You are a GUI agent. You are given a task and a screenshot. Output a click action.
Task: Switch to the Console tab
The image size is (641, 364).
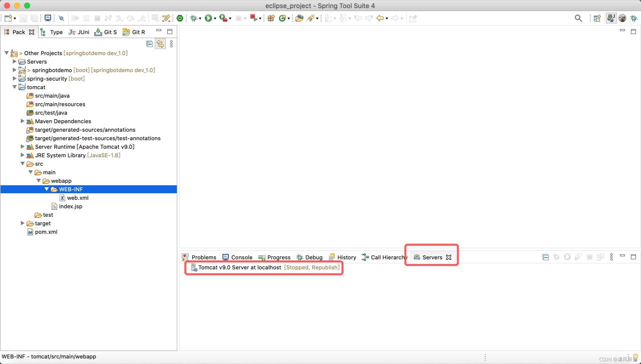(237, 257)
